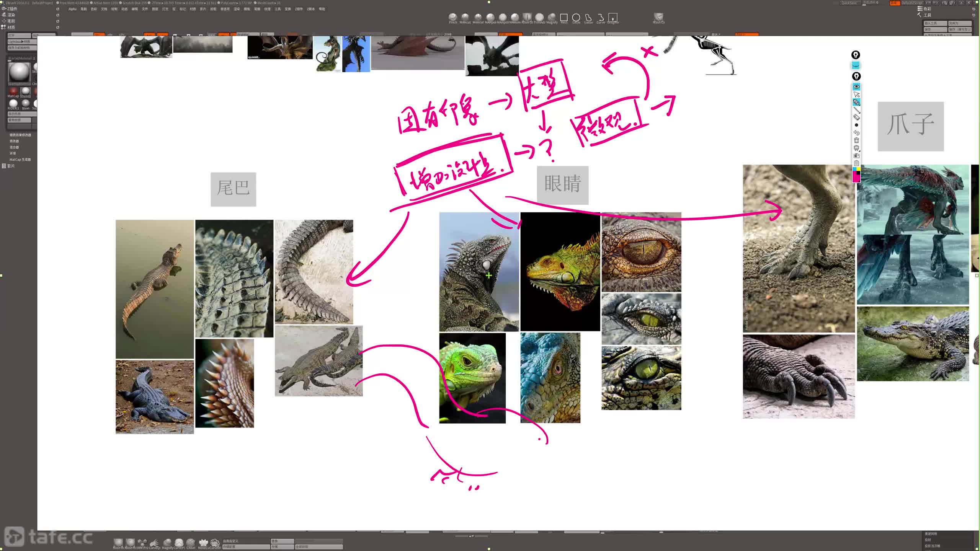Click the 打开 material button
Image resolution: width=980 pixels, height=551 pixels.
point(18,36)
